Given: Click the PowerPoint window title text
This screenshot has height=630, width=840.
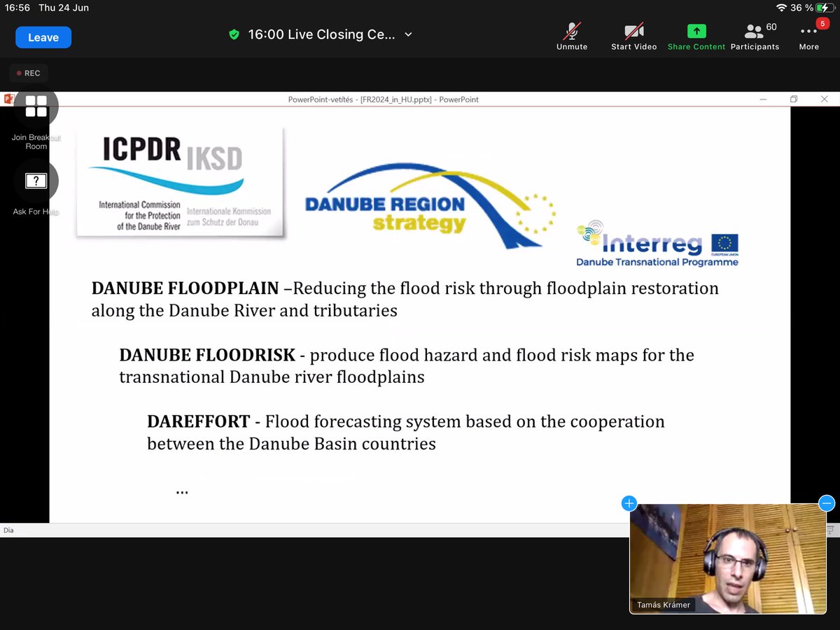Looking at the screenshot, I should [384, 99].
